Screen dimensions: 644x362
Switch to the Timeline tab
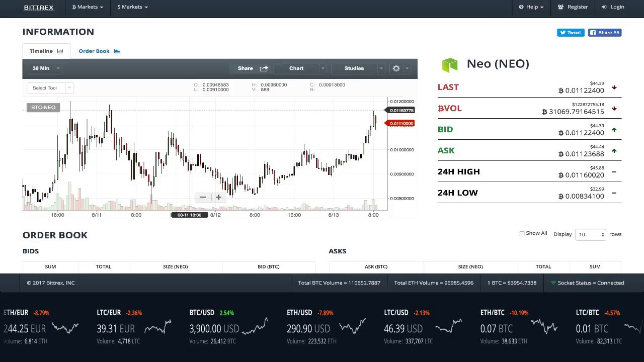coord(46,51)
